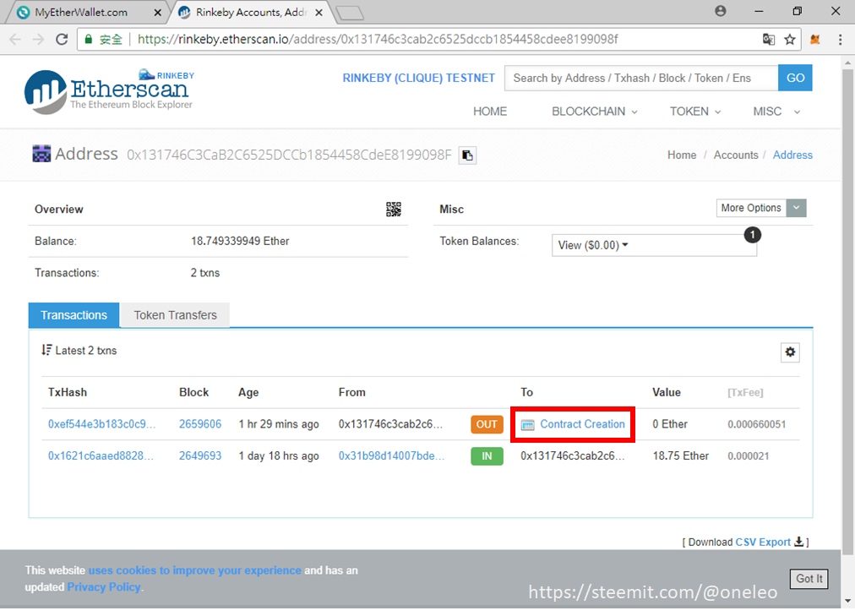Viewport: 855px width, 616px height.
Task: Click the uses cookies to improve link
Action: point(194,570)
